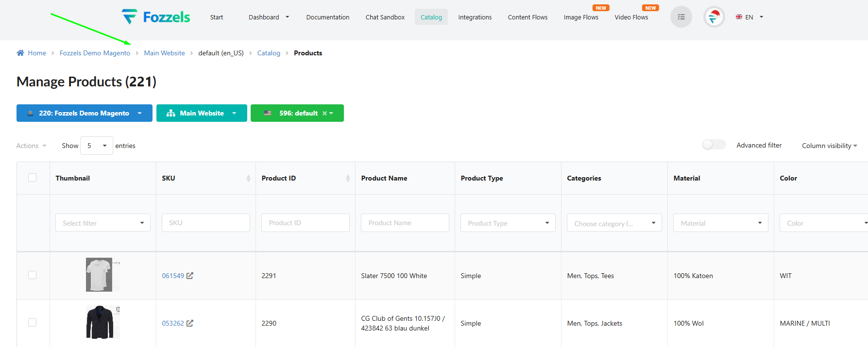
Task: Open the task list icon in header
Action: (x=681, y=17)
